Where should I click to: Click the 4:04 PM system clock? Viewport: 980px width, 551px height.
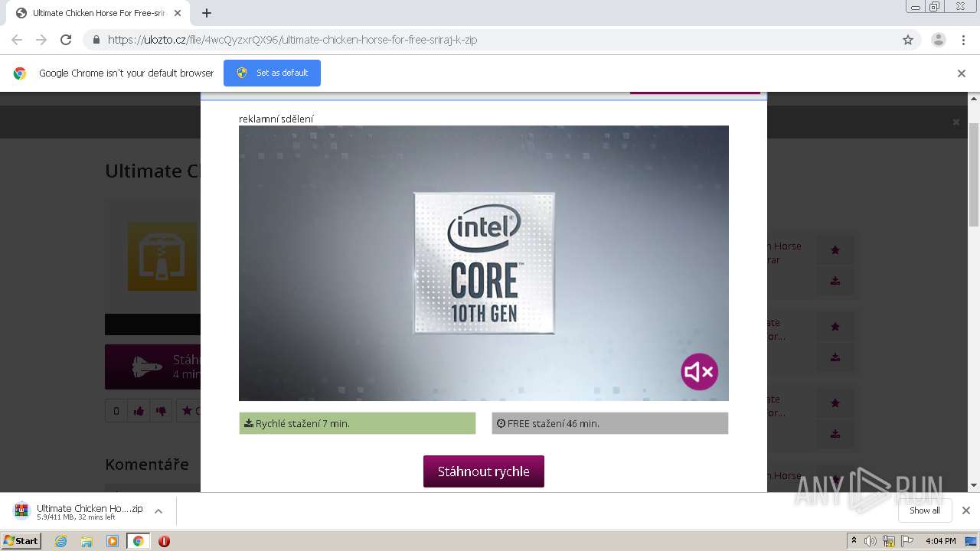click(x=941, y=541)
